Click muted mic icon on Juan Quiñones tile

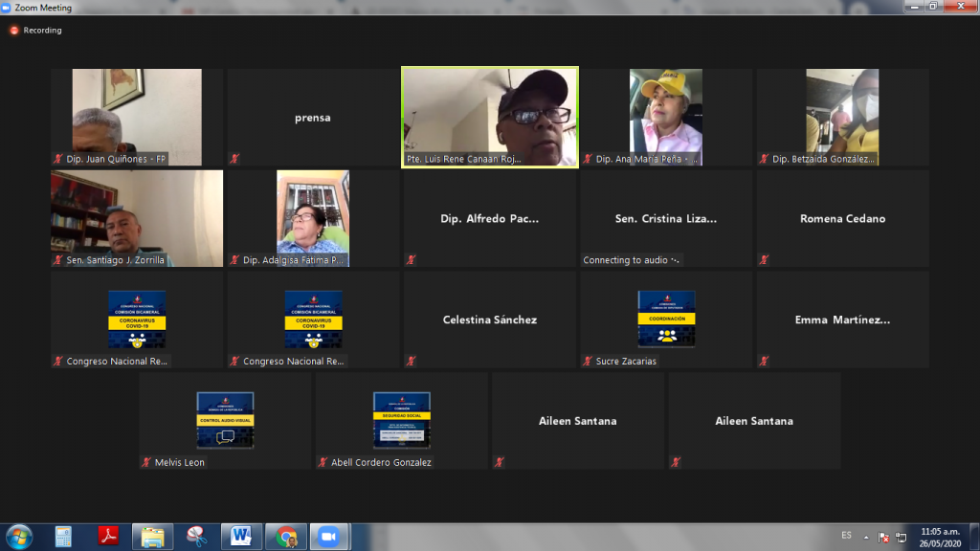58,159
